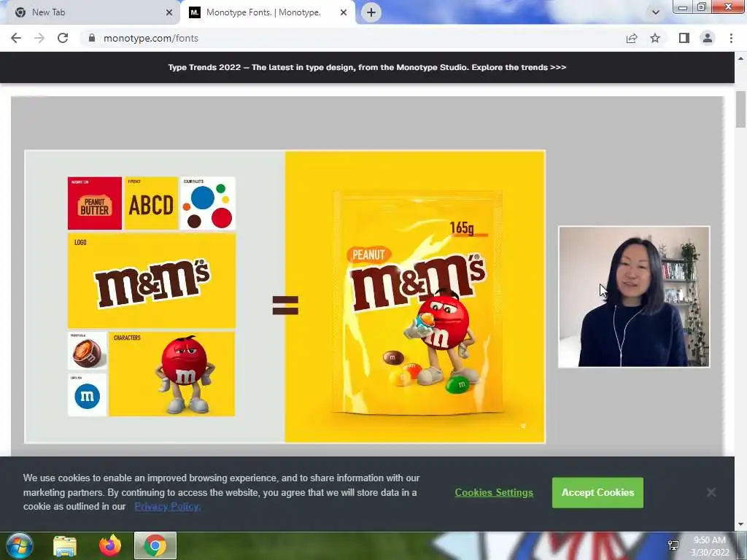
Task: Click the scrollbar down arrow
Action: (740, 524)
